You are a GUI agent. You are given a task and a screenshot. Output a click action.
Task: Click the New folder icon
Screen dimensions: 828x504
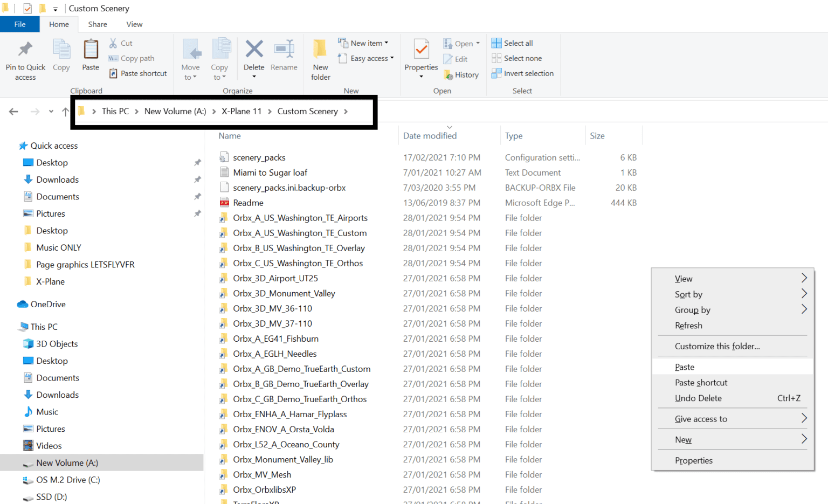[320, 50]
